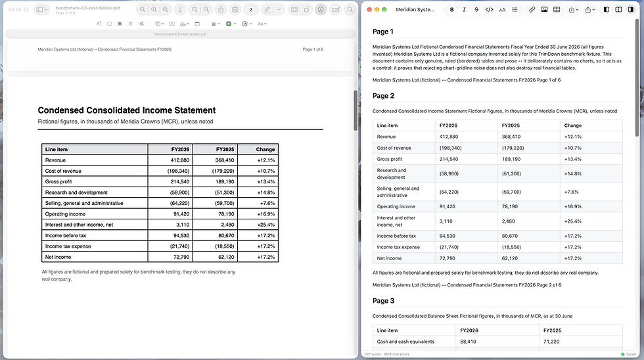Click the green Saved status indicator

click(x=628, y=354)
